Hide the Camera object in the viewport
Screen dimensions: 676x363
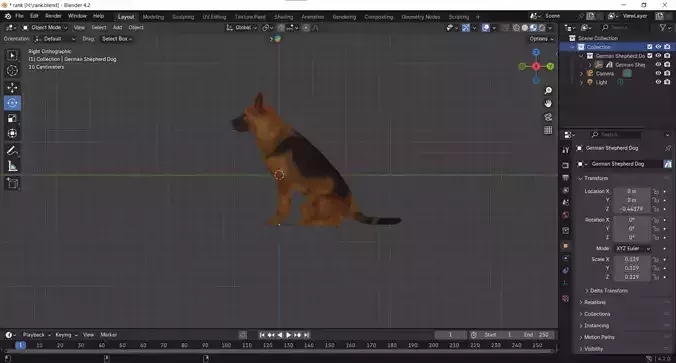click(x=658, y=73)
